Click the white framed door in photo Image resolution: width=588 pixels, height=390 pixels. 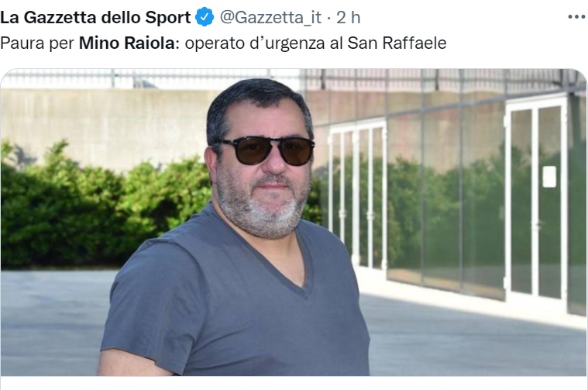coord(536,199)
